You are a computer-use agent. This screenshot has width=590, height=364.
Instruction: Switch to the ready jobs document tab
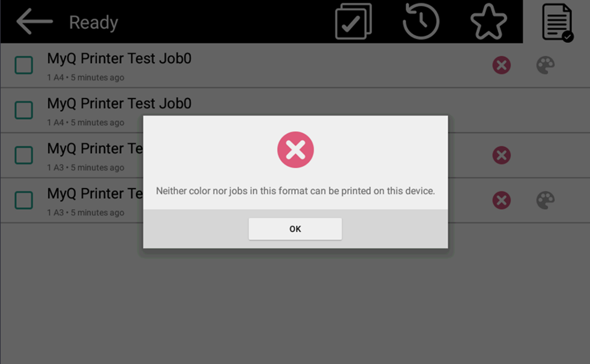tap(557, 22)
